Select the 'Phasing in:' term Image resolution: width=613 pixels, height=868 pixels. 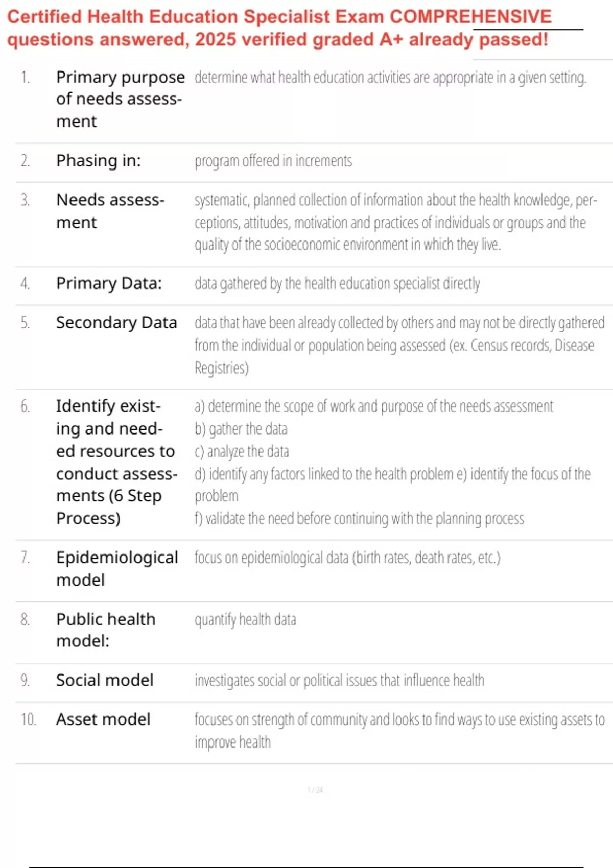click(x=99, y=161)
